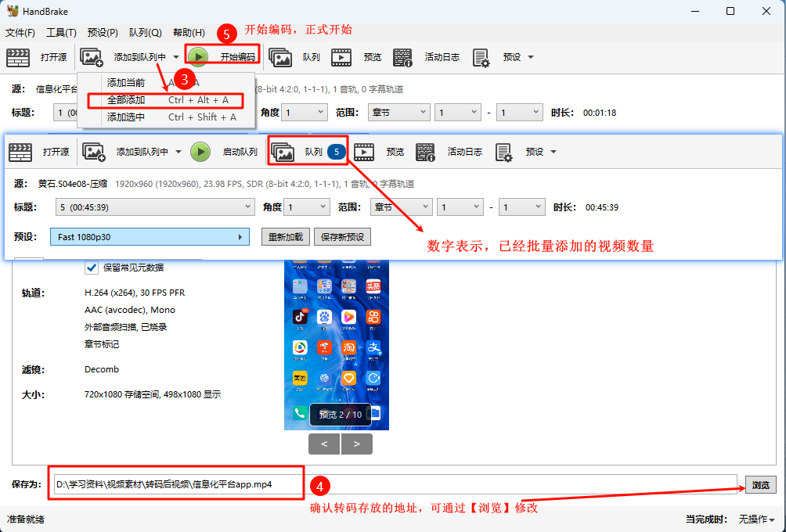Click the Decomb filter text
The height and width of the screenshot is (532, 786).
tap(102, 370)
